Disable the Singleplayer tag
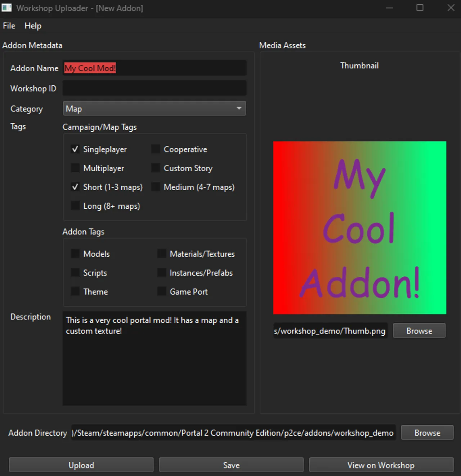 click(x=75, y=149)
